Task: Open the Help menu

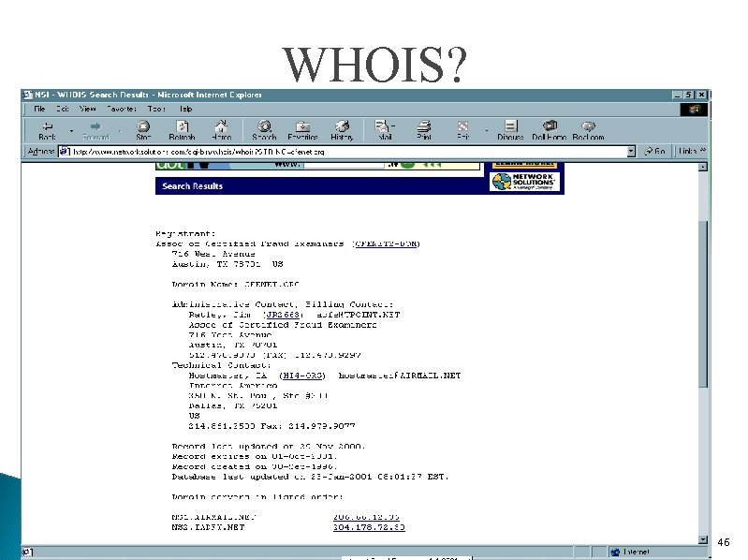Action: tap(185, 109)
